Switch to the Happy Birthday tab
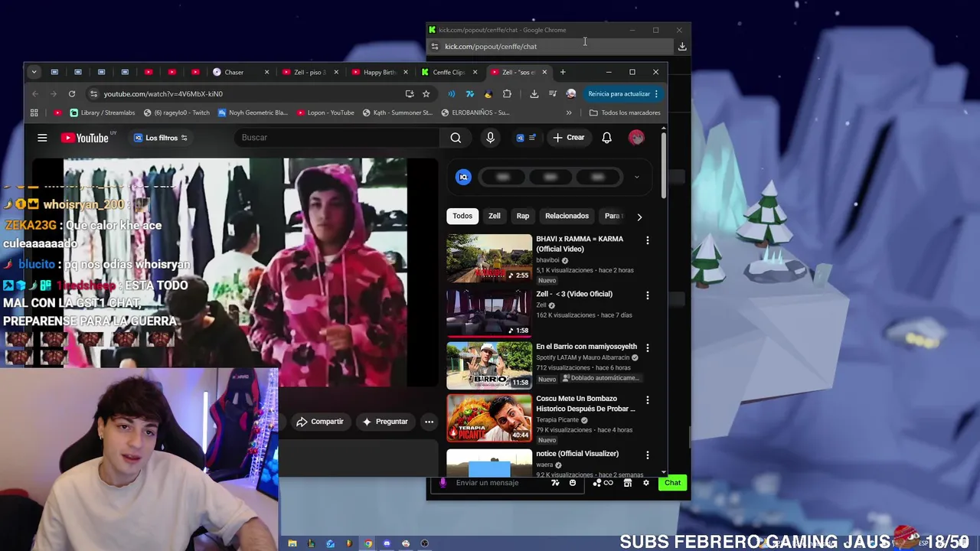This screenshot has height=551, width=980. (x=378, y=72)
